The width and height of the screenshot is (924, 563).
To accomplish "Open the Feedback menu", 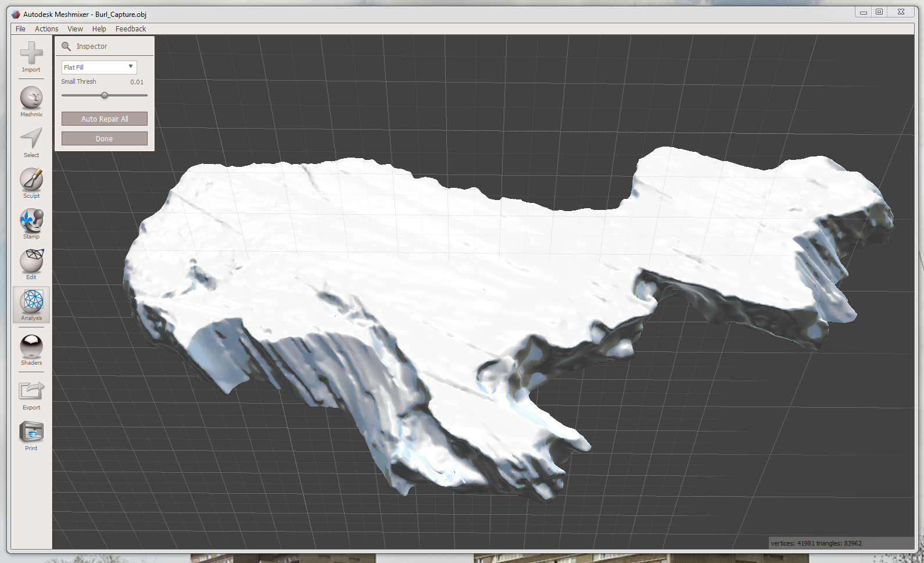I will pos(131,28).
